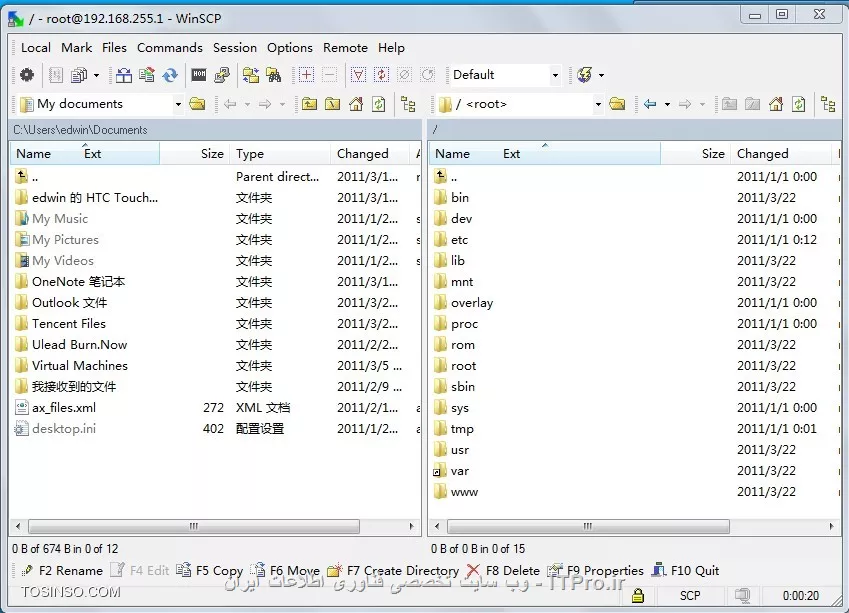Click the remote scrollbar right arrow
Screen dimensions: 849x613
tap(832, 526)
